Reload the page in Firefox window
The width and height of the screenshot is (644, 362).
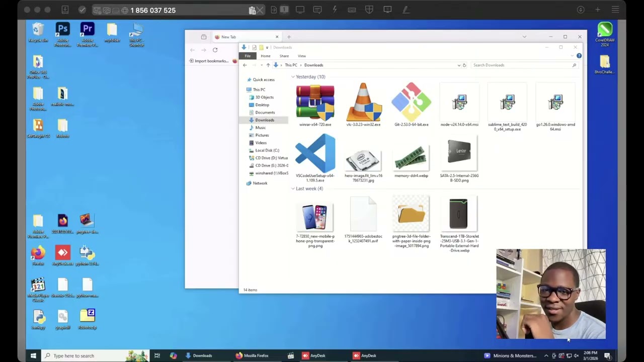(x=215, y=50)
